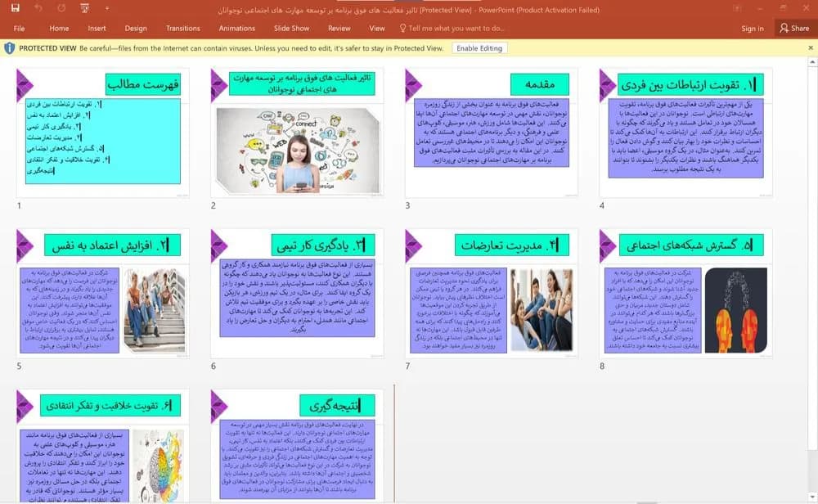Click the scroll down arrow of slide sorter
This screenshot has width=818, height=504.
point(812,496)
